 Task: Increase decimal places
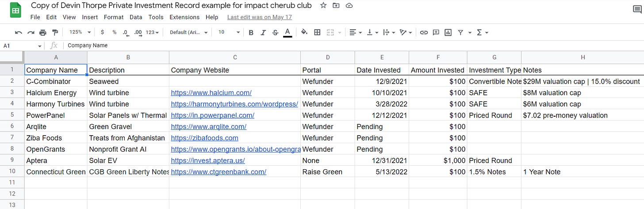[x=138, y=32]
